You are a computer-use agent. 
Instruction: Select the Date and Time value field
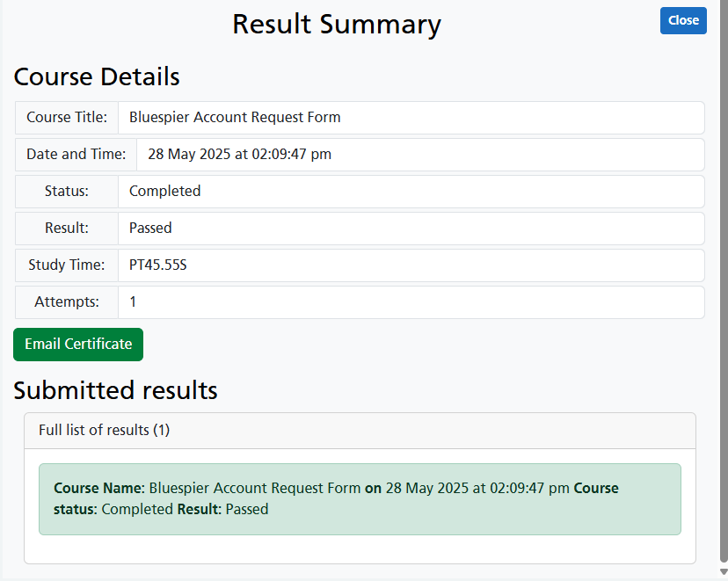tap(420, 155)
